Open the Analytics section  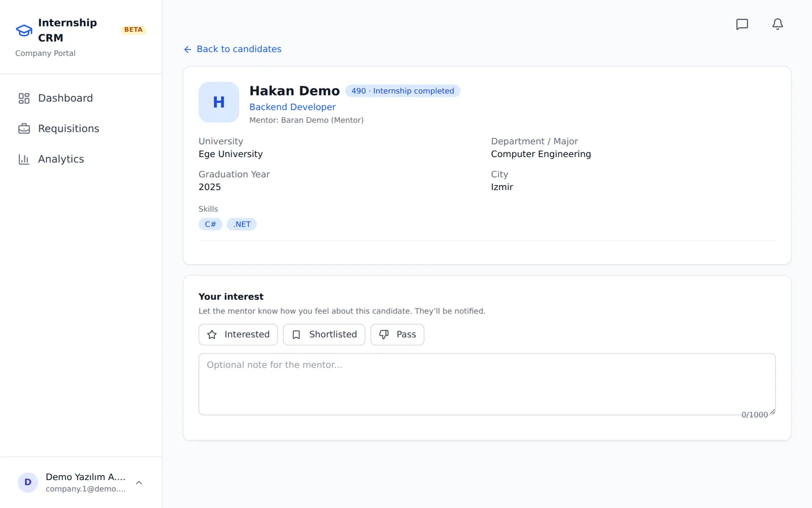81,159
